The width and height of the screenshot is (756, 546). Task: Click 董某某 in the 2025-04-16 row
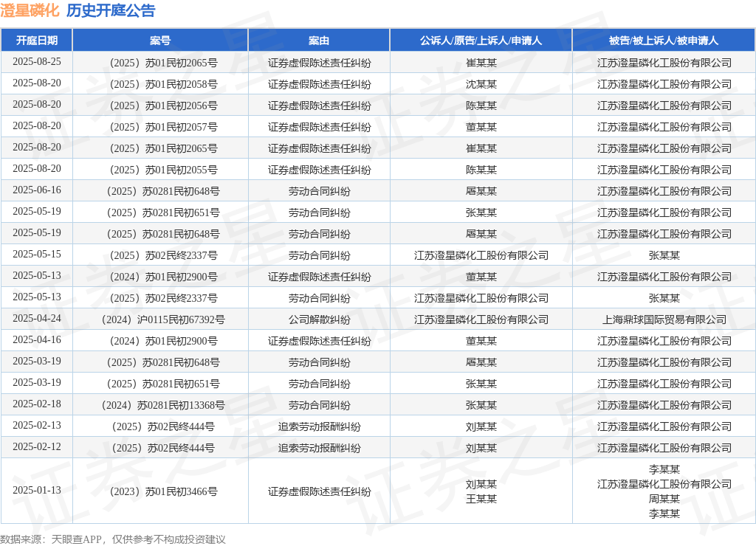pyautogui.click(x=481, y=341)
